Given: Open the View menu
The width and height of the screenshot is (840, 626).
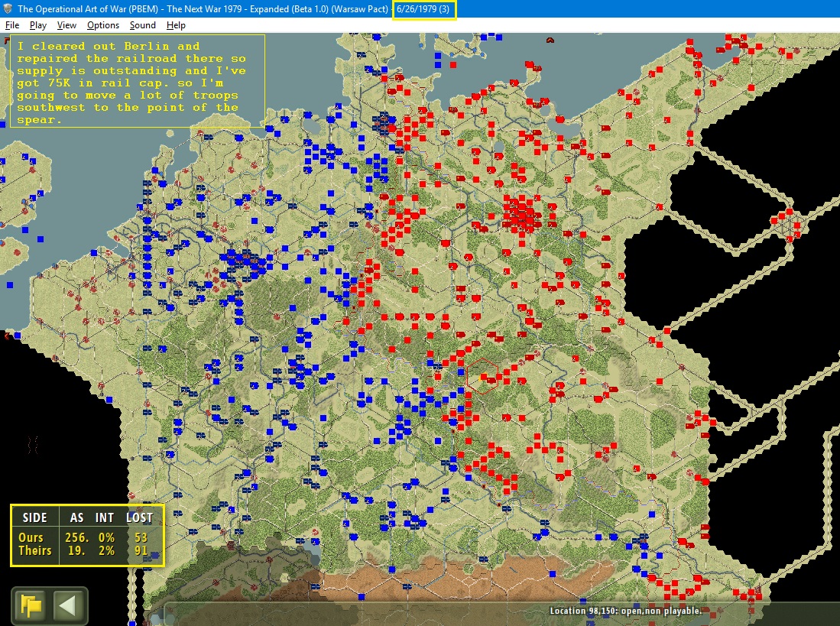Looking at the screenshot, I should pyautogui.click(x=67, y=25).
